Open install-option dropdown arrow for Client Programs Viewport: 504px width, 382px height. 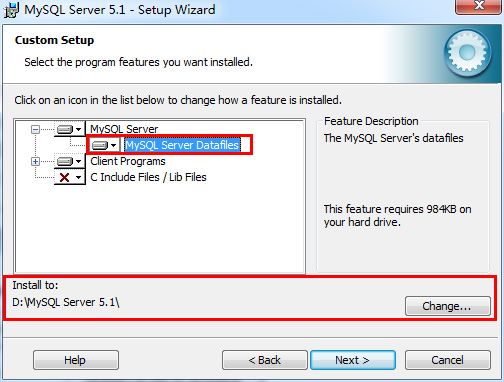pyautogui.click(x=79, y=162)
